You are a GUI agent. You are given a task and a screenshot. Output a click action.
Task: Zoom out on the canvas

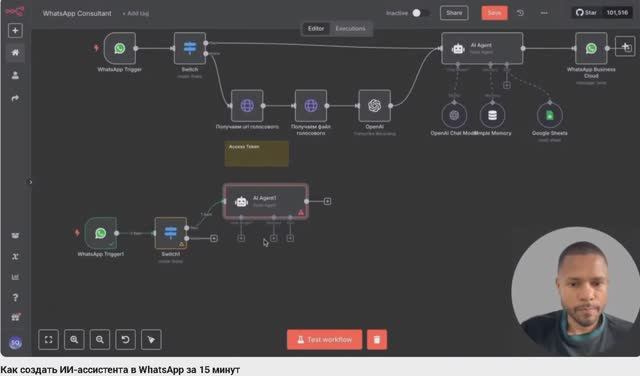pos(100,340)
